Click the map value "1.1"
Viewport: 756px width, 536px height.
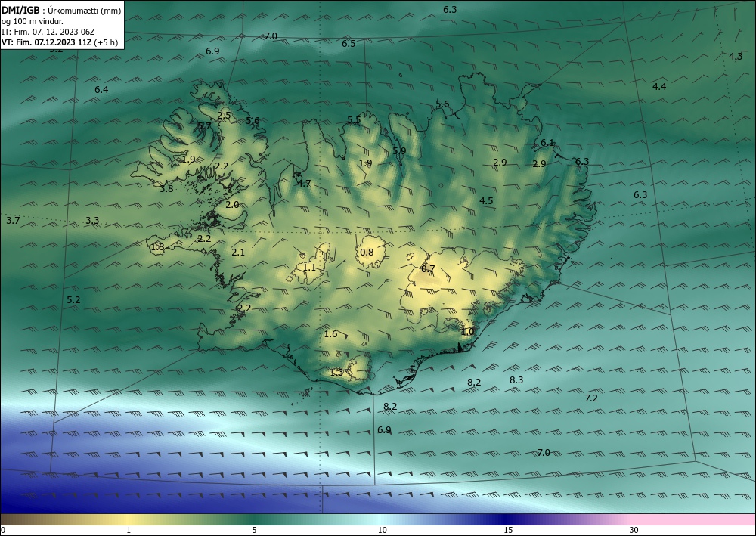tap(309, 267)
